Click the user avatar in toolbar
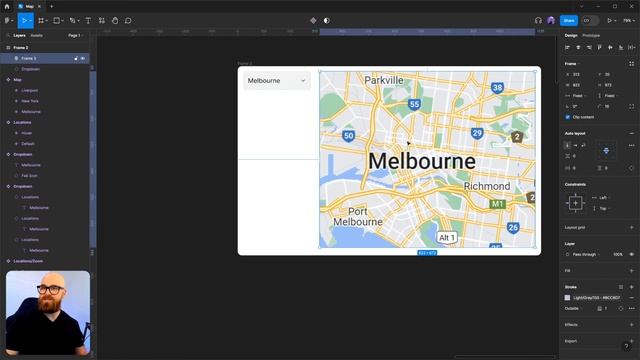This screenshot has height=360, width=640. 551,20
